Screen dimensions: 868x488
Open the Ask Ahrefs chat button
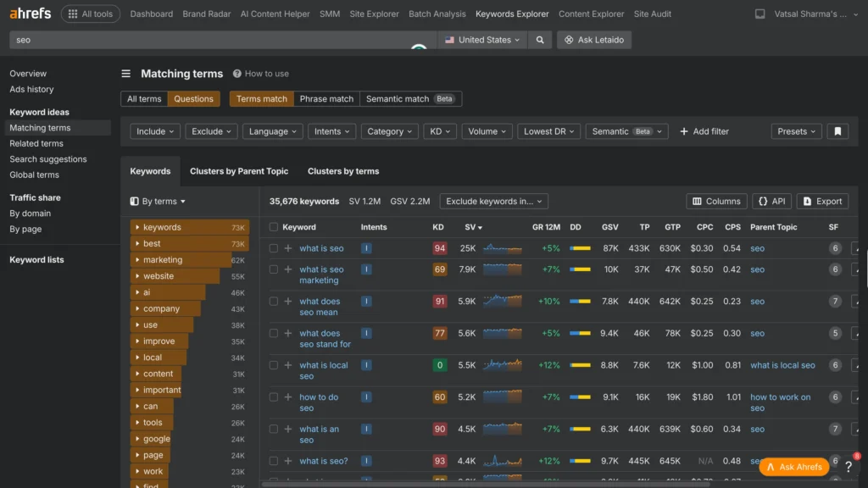[x=793, y=467]
